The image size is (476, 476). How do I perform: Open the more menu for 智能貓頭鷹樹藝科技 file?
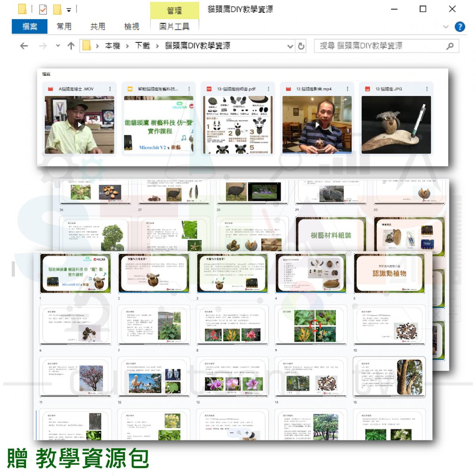point(189,89)
